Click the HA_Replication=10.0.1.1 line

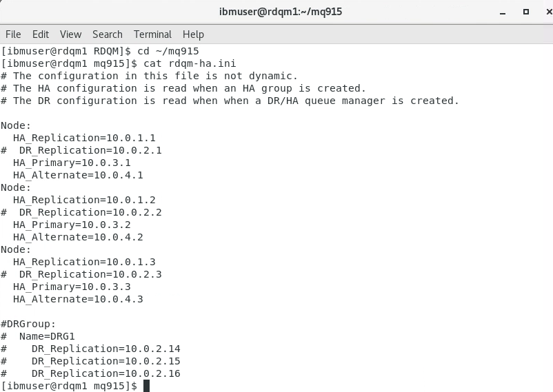[84, 138]
